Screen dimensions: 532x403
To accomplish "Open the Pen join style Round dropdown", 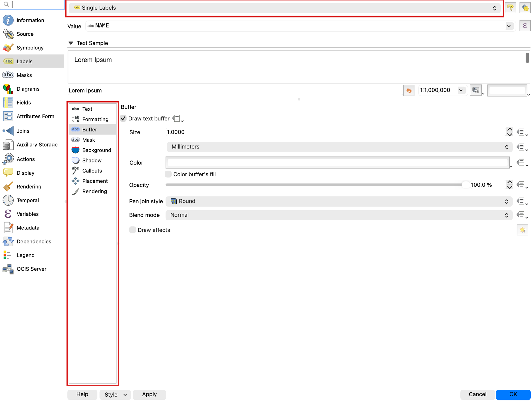I will (x=339, y=201).
